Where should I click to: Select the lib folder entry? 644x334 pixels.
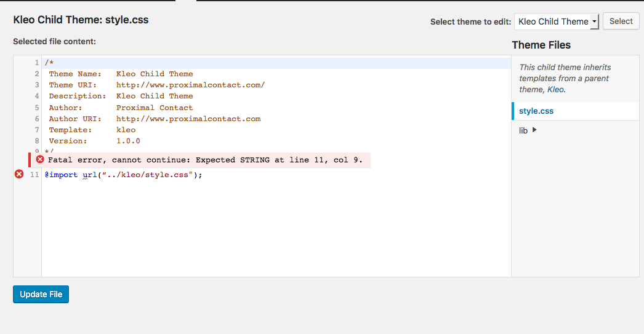click(x=523, y=130)
